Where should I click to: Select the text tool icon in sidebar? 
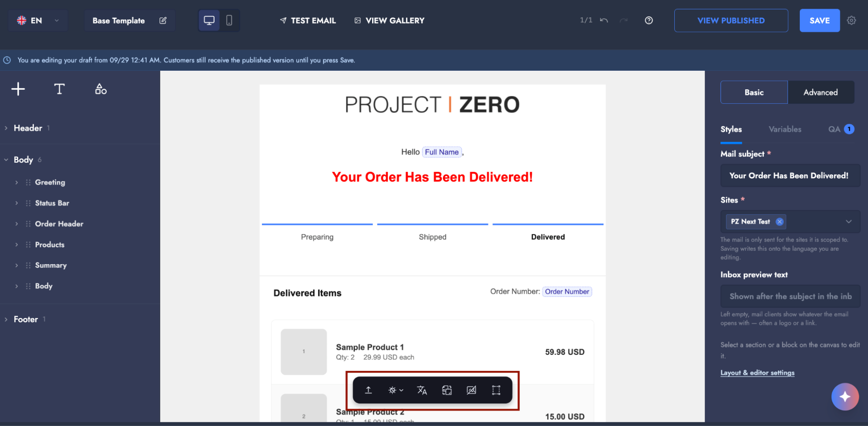59,89
